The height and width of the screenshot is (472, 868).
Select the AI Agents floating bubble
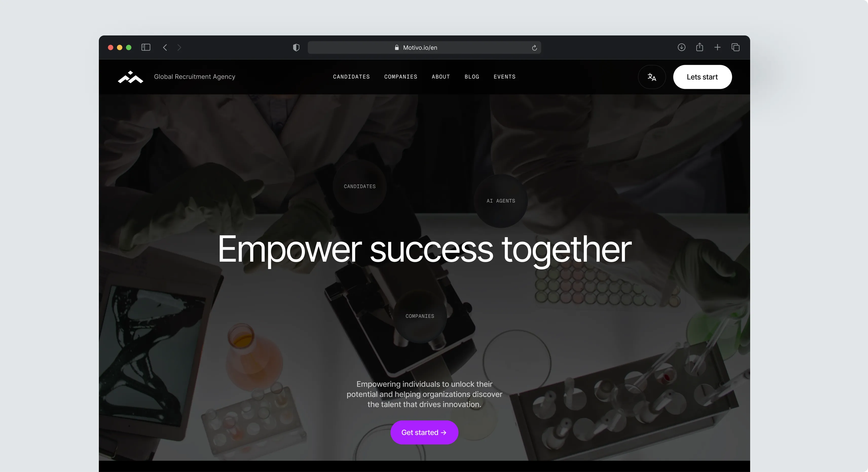pos(501,201)
